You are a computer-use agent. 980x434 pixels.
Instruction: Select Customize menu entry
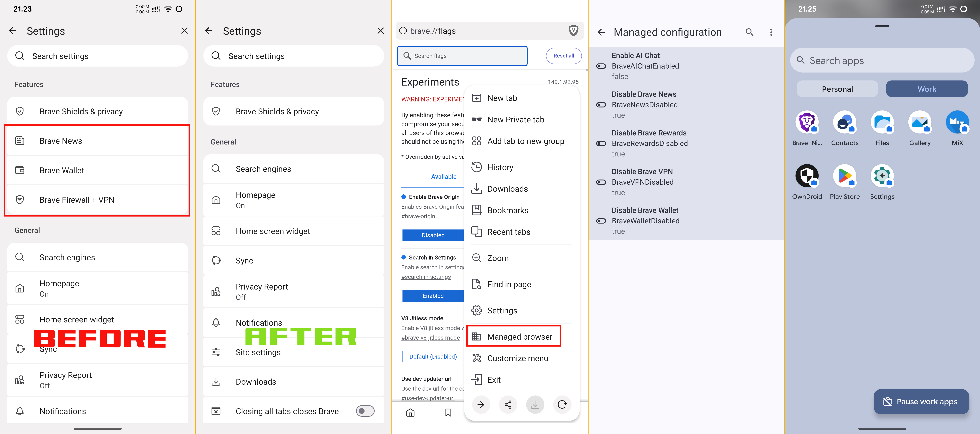(522, 358)
